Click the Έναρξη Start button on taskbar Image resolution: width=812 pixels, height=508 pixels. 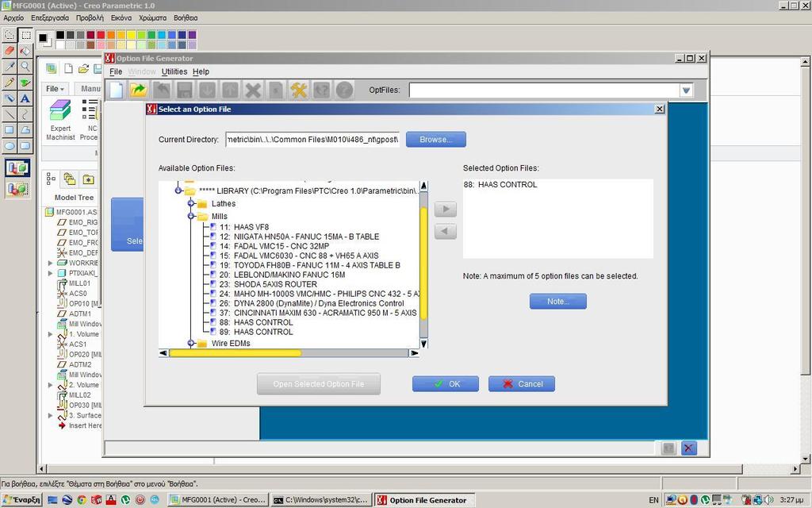pos(21,500)
